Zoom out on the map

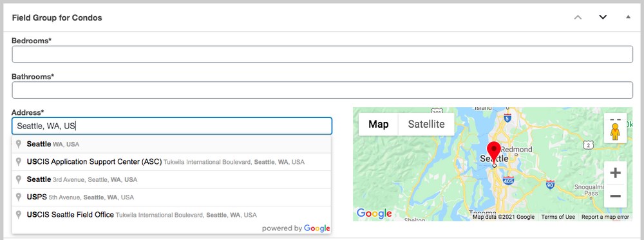coord(615,196)
